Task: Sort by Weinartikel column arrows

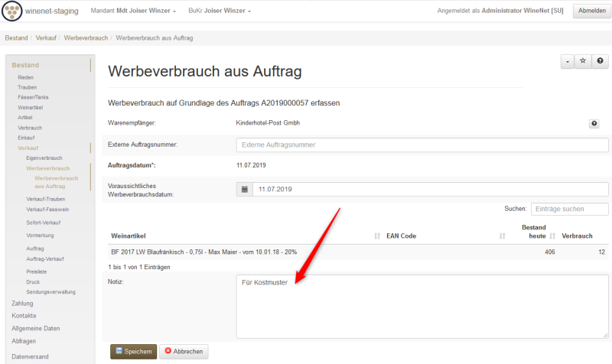Action: [x=377, y=236]
